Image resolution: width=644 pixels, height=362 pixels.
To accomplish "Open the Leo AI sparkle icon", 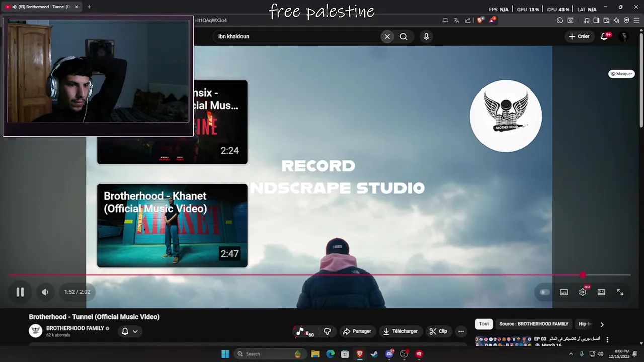I will click(616, 20).
